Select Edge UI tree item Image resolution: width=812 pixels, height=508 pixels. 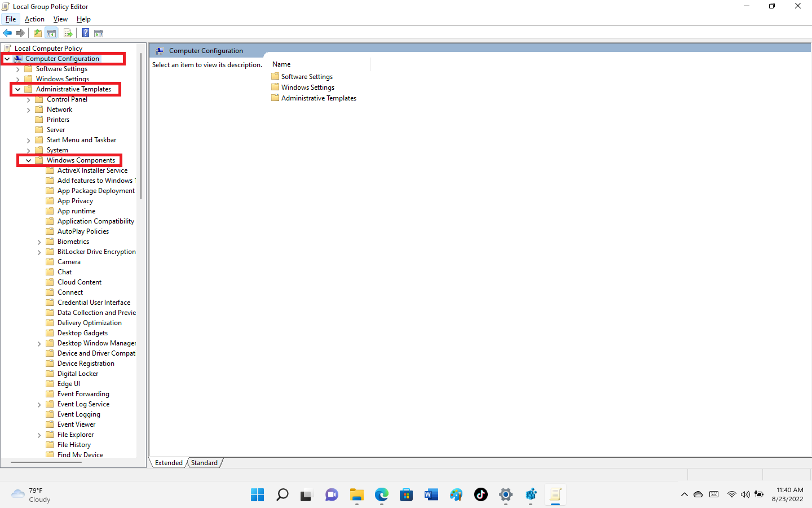[x=69, y=384]
